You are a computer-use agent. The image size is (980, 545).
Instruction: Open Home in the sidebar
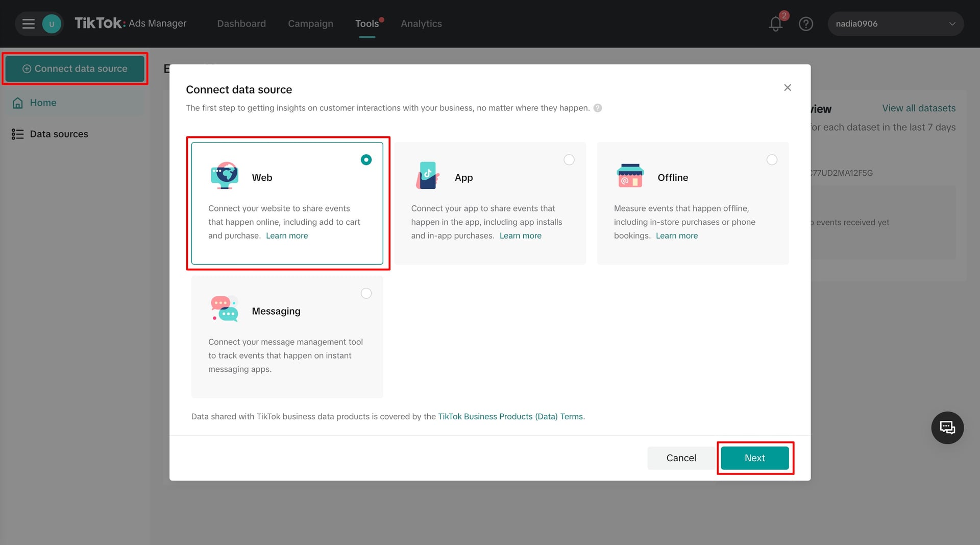pyautogui.click(x=75, y=103)
